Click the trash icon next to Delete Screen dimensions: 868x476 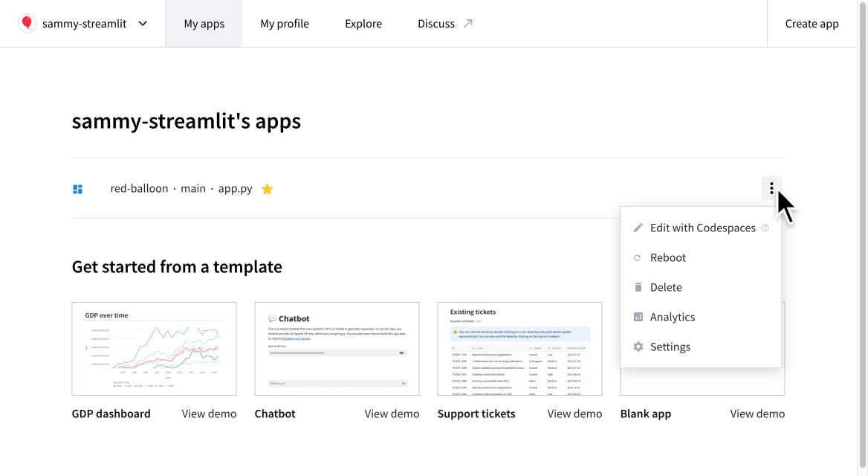click(638, 287)
